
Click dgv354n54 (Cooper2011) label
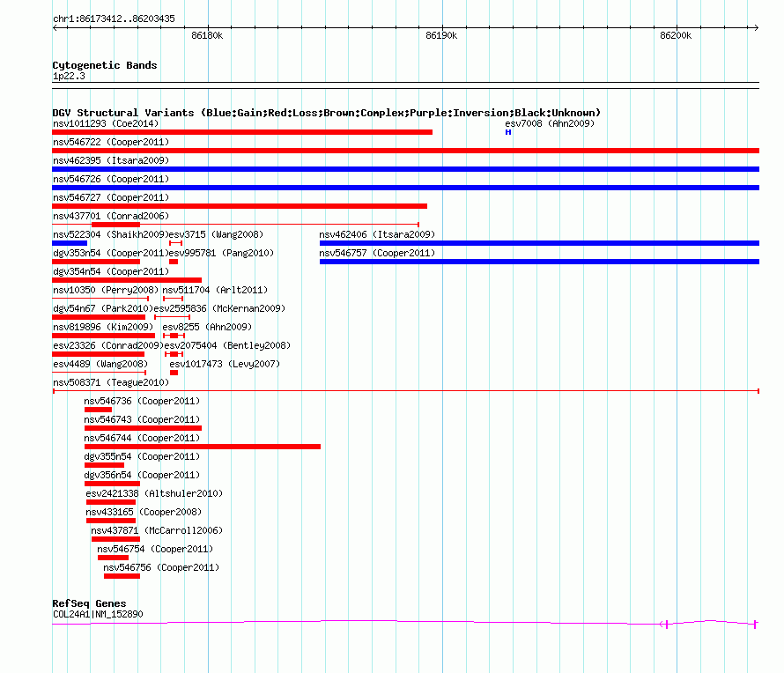pos(111,271)
